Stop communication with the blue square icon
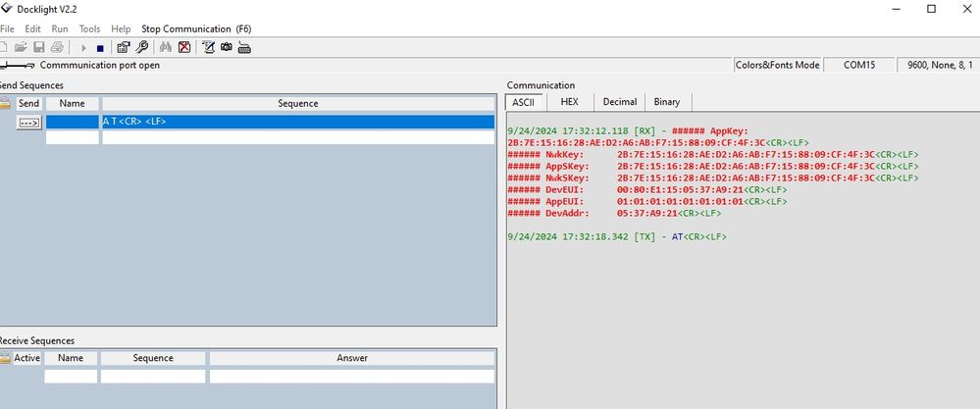 coord(100,48)
